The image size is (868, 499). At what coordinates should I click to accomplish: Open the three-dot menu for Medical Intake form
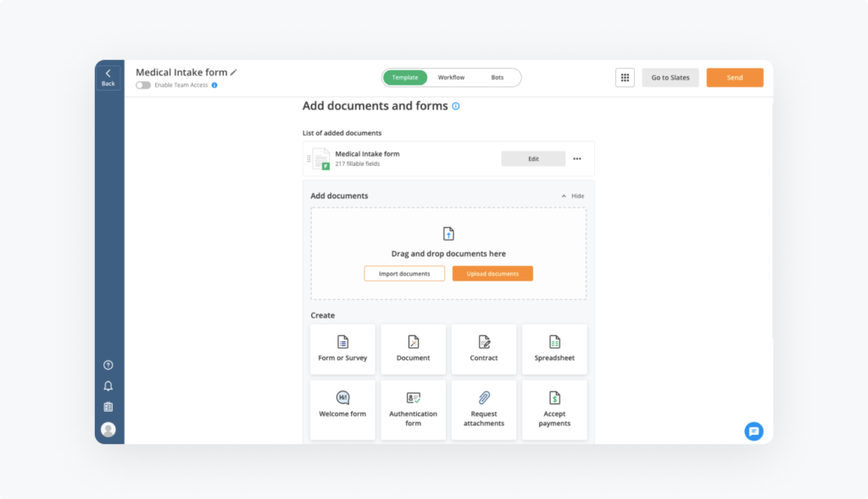[x=577, y=158]
